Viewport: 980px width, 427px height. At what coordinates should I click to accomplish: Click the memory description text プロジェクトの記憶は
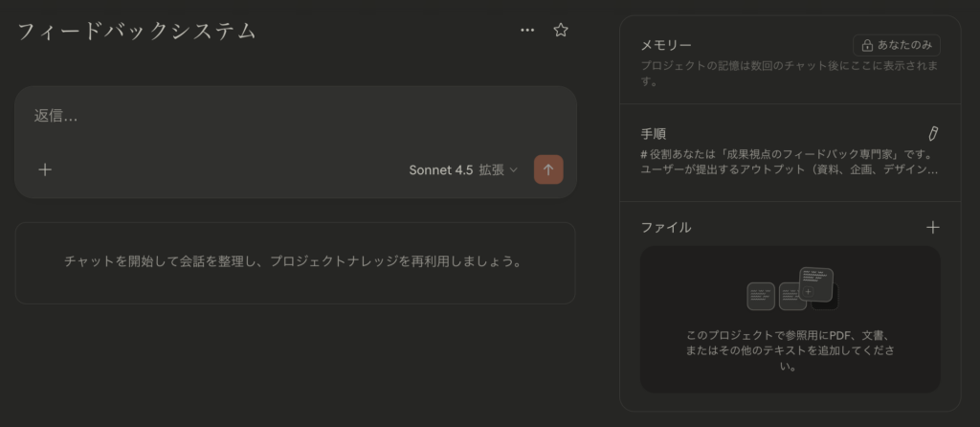click(790, 73)
